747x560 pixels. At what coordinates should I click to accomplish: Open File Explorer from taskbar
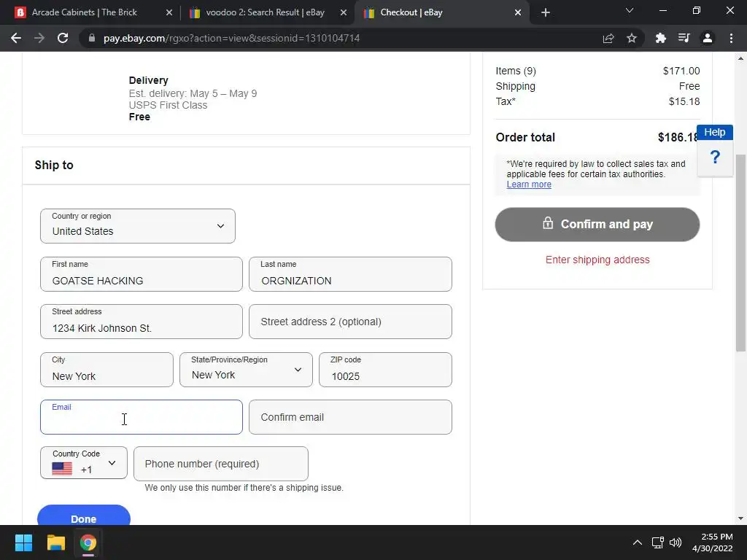pos(55,542)
